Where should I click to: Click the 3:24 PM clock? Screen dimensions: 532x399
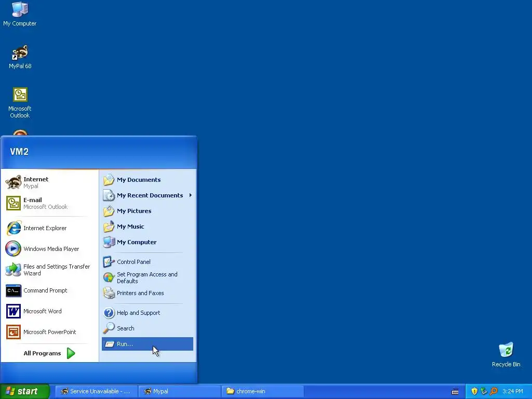point(513,391)
